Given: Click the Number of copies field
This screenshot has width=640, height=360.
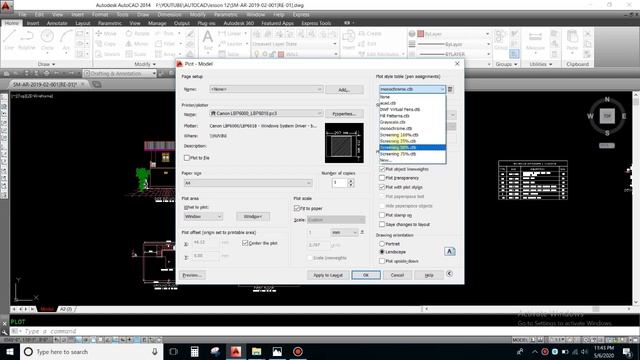Looking at the screenshot, I should (340, 183).
